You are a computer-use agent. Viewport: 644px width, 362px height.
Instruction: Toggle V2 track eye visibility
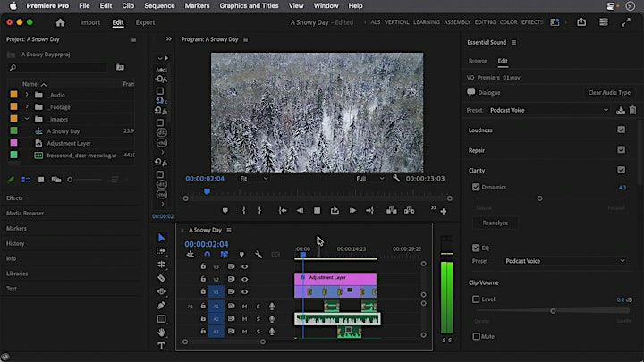pyautogui.click(x=244, y=279)
